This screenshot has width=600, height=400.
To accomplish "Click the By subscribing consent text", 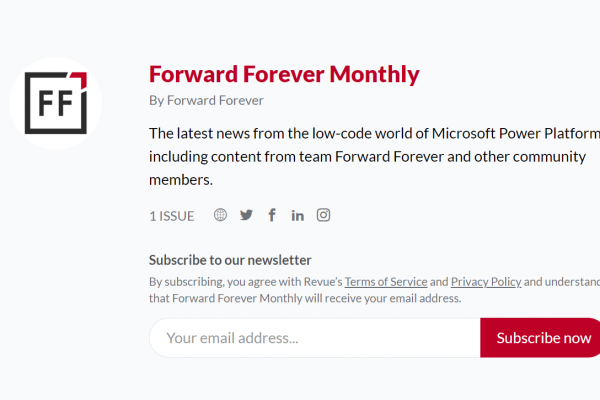I will [x=374, y=290].
